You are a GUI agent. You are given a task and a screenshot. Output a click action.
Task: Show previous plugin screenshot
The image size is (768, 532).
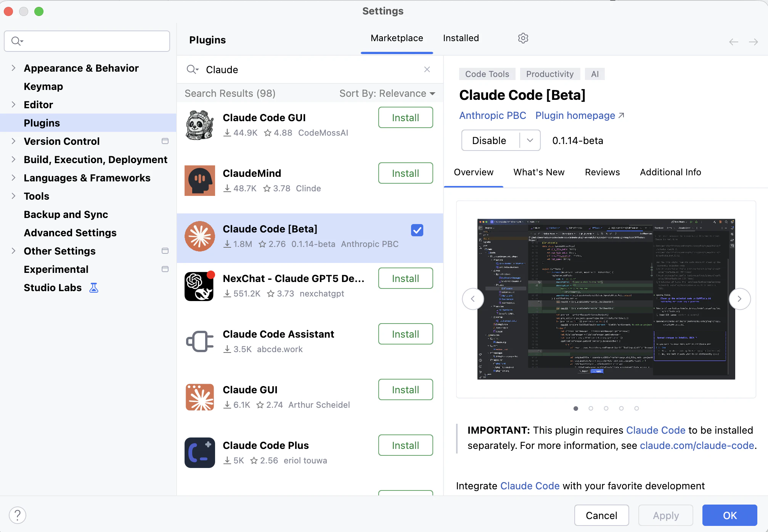click(x=473, y=299)
